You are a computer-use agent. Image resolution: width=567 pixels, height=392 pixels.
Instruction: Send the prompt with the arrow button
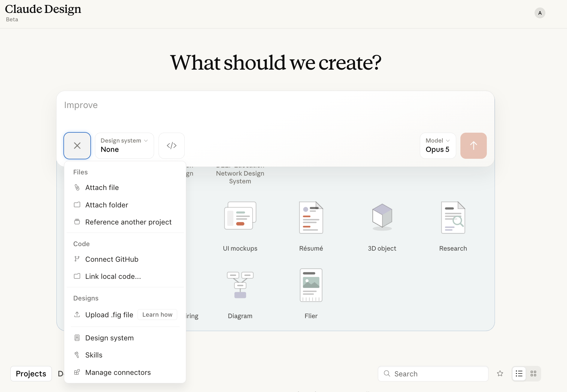pos(473,146)
